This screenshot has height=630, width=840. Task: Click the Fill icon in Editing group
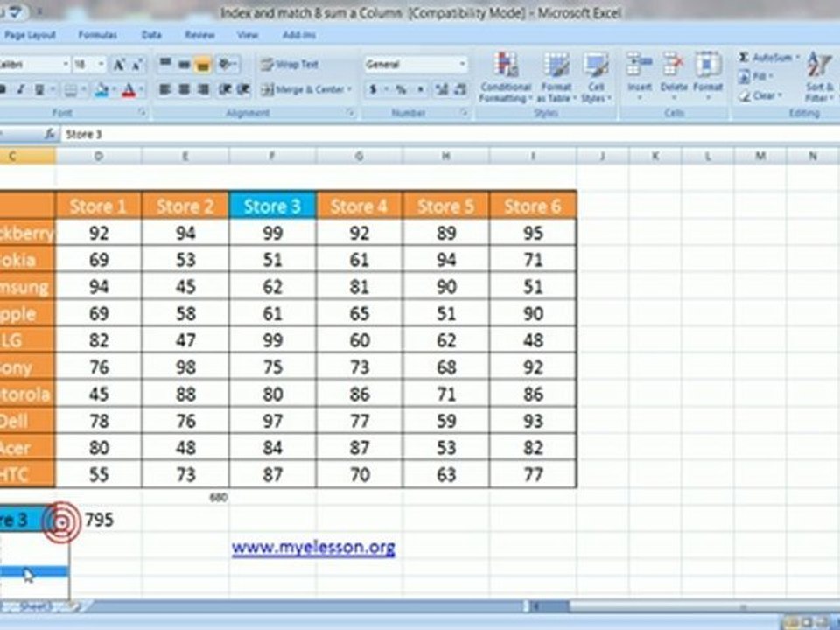click(x=744, y=77)
